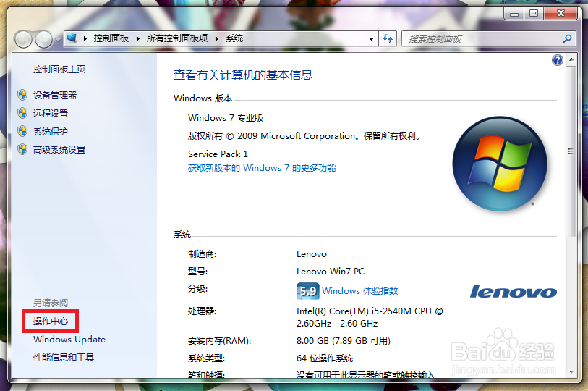
Task: Open recent pages dropdown beside navigation arrows
Action: (58, 39)
